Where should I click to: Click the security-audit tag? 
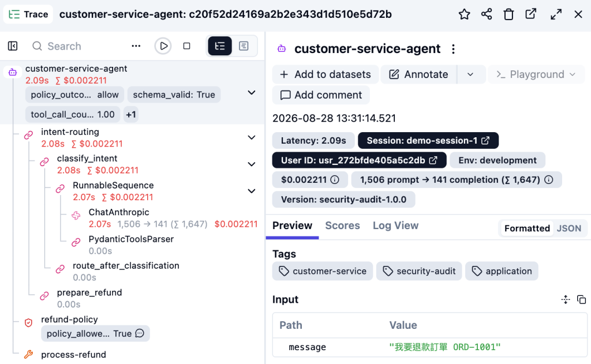[419, 271]
